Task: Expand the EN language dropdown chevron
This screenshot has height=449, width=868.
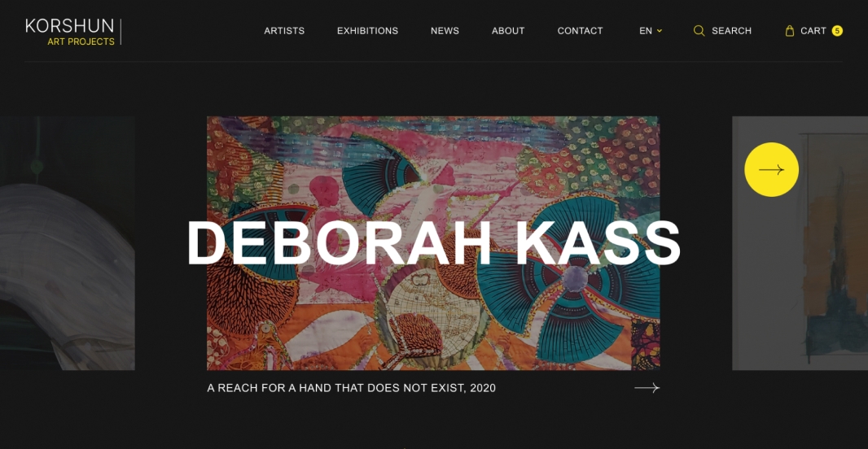Action: pos(660,31)
